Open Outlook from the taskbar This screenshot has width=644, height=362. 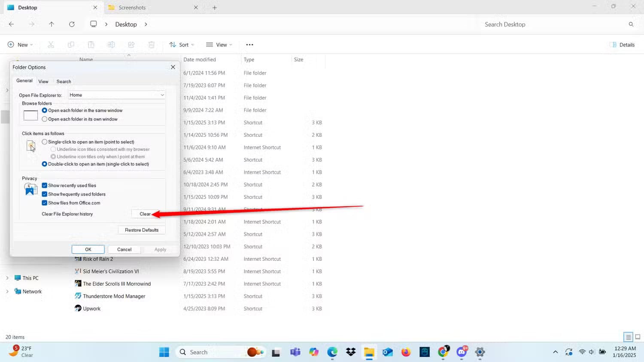pyautogui.click(x=388, y=352)
